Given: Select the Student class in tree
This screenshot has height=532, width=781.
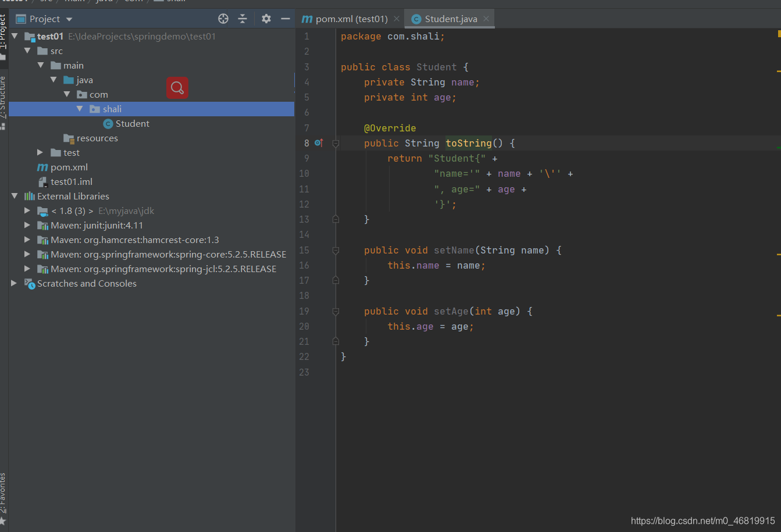Looking at the screenshot, I should [x=133, y=123].
